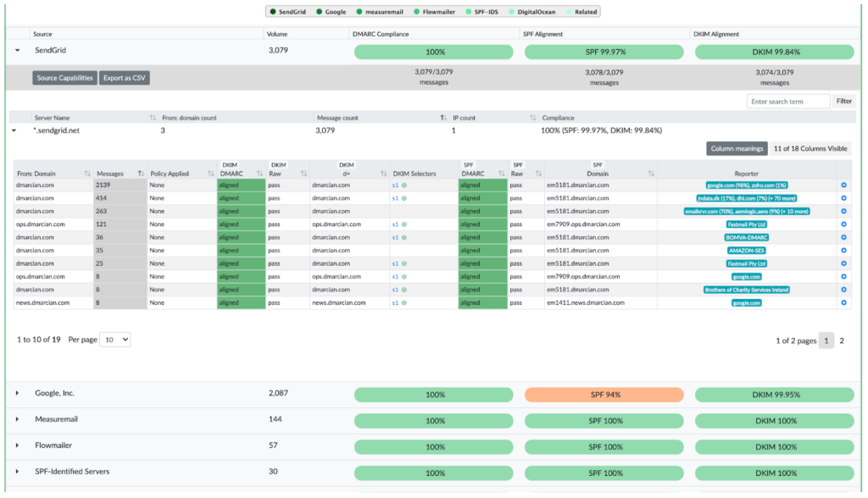Click the jndata.dk reporter tag
868x498 pixels.
747,198
